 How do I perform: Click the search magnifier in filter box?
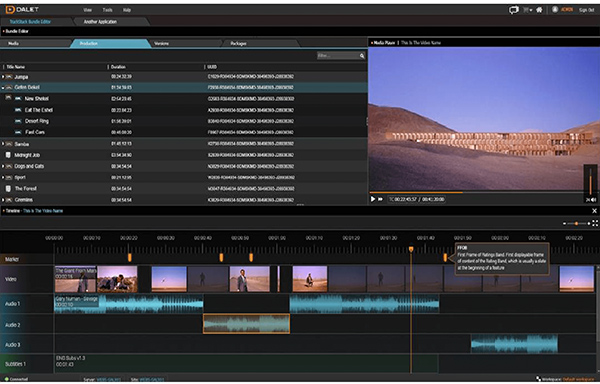(x=362, y=56)
